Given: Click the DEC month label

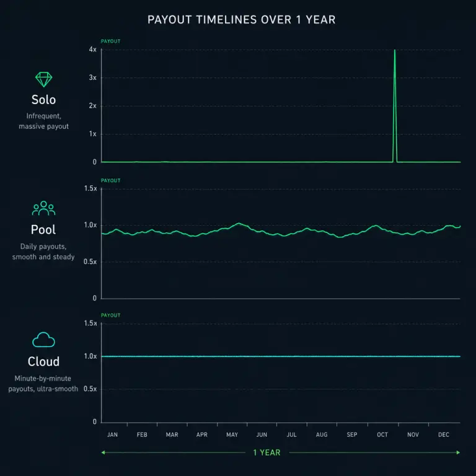Looking at the screenshot, I should click(x=444, y=434).
